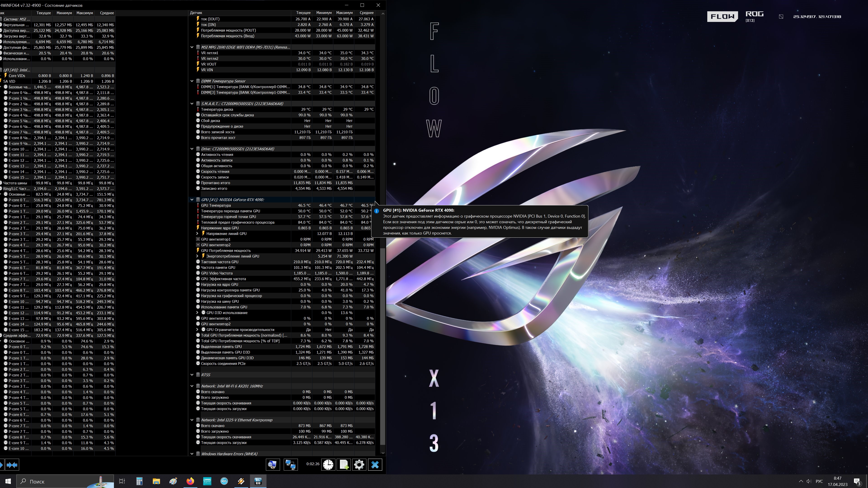The image size is (868, 488).
Task: Close sensors with the blue X icon
Action: [x=375, y=465]
